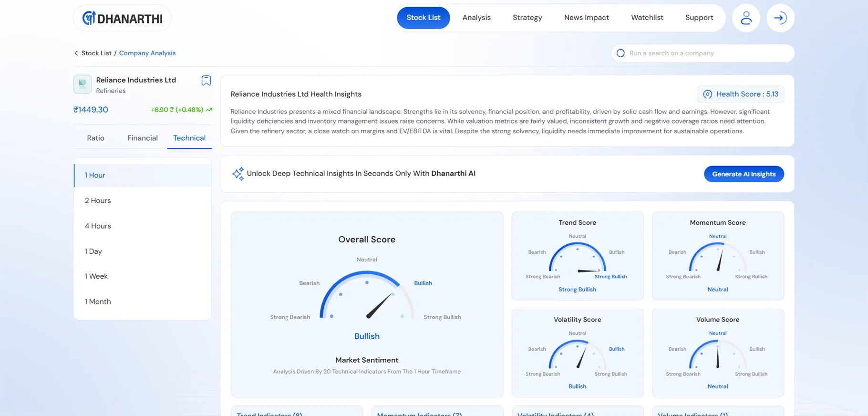Click the Volume Score gauge
Viewport: 868px width, 416px height.
717,354
